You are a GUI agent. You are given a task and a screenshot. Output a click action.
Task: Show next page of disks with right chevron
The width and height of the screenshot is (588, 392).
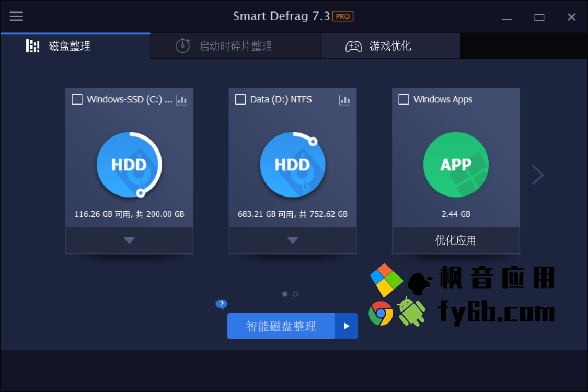(x=538, y=175)
